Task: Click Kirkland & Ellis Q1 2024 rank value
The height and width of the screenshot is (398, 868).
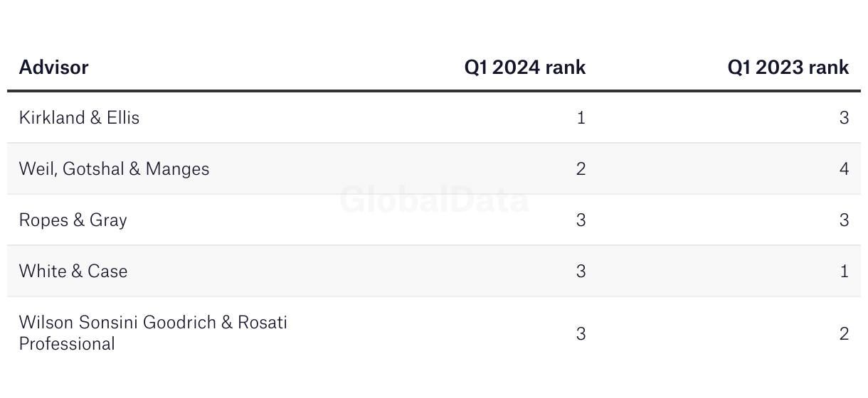Action: 581,118
